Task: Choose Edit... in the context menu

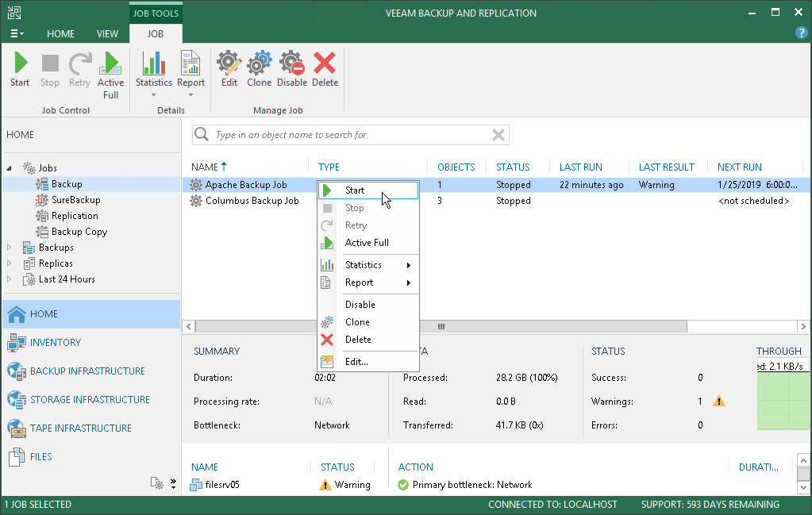Action: (368, 362)
